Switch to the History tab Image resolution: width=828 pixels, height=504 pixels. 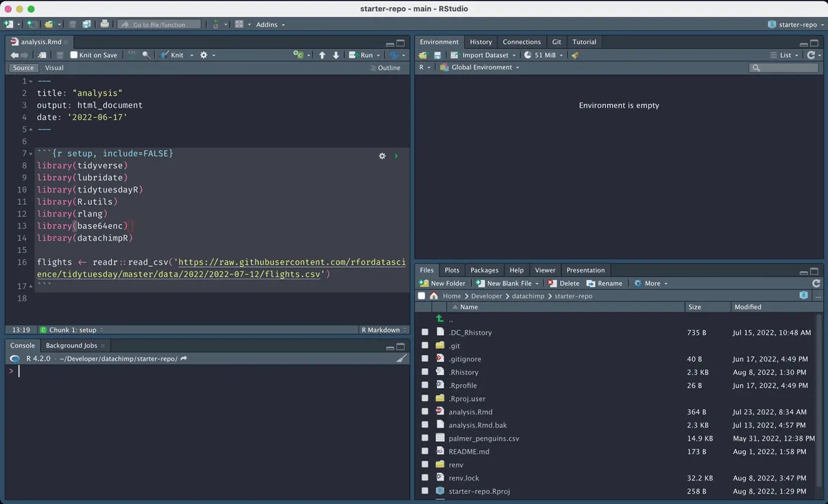481,42
